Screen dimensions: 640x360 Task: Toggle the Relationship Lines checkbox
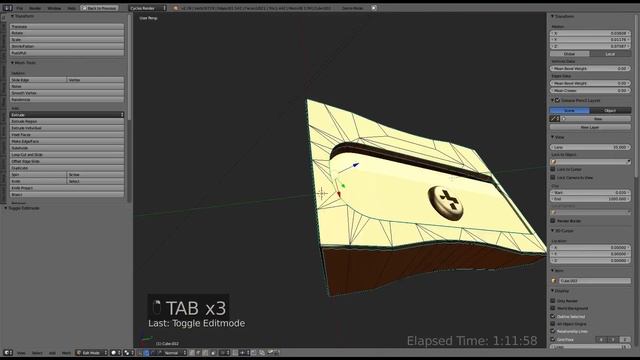553,331
